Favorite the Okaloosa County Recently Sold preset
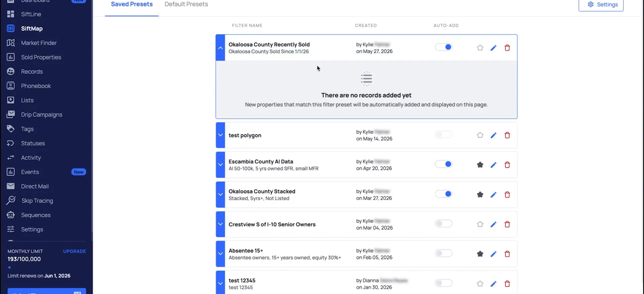644x294 pixels. click(x=480, y=48)
